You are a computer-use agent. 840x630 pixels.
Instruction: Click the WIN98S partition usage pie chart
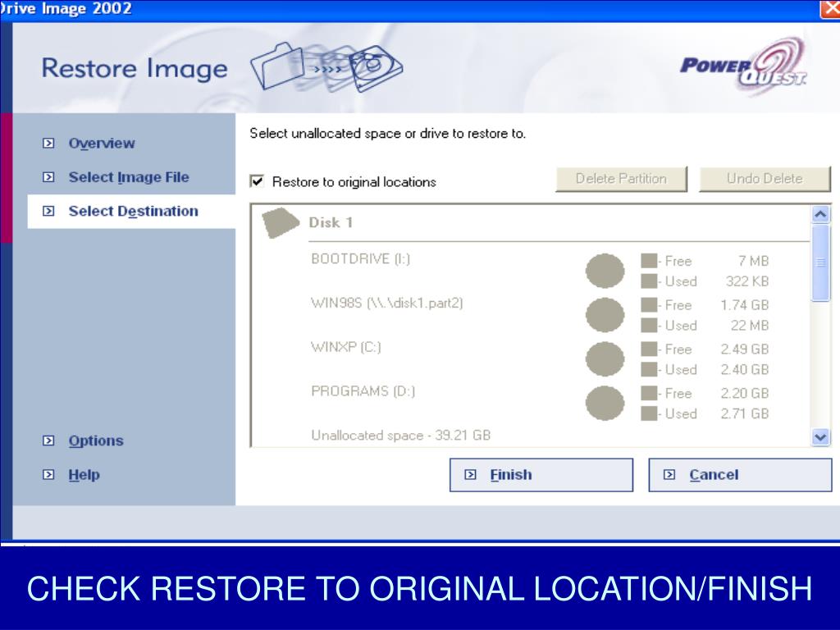point(605,314)
